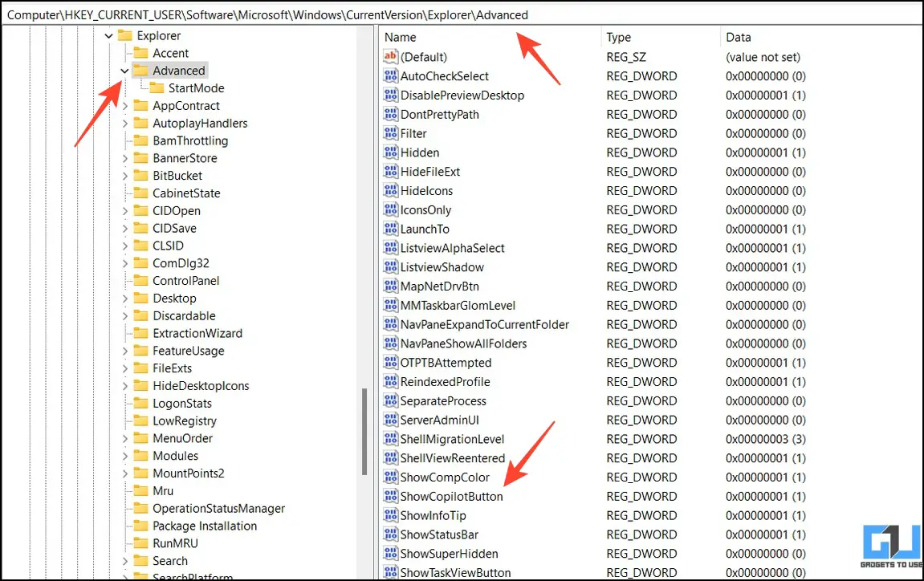Click the Explorer folder icon in tree

(125, 35)
